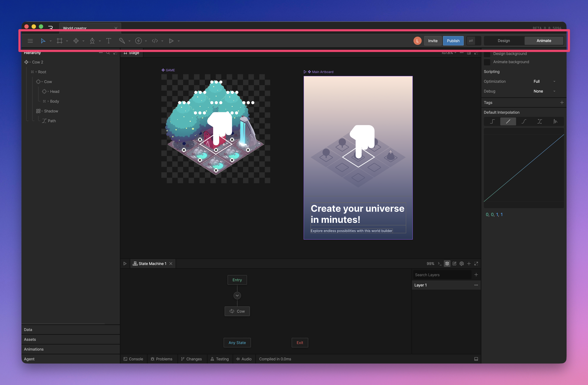
Task: Open the Debug dropdown showing None
Action: point(545,91)
